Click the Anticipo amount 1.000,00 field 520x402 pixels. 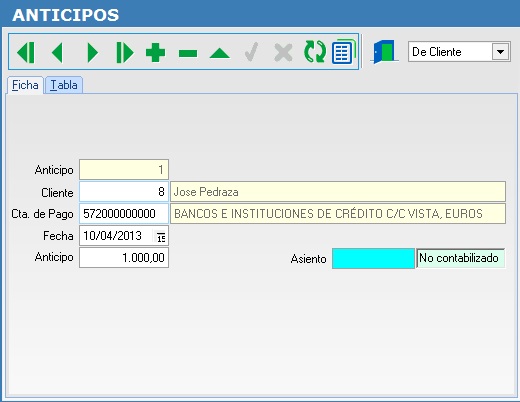(x=124, y=257)
